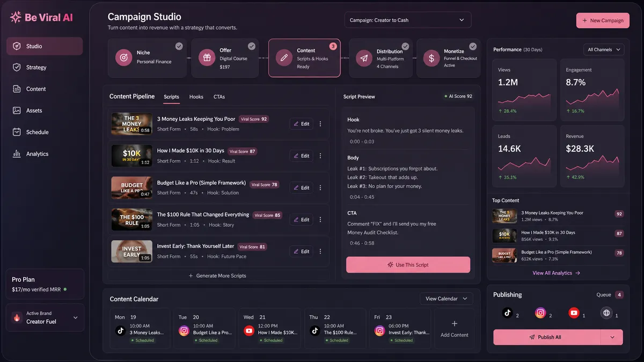Open the Schedule calendar icon

pos(16,132)
